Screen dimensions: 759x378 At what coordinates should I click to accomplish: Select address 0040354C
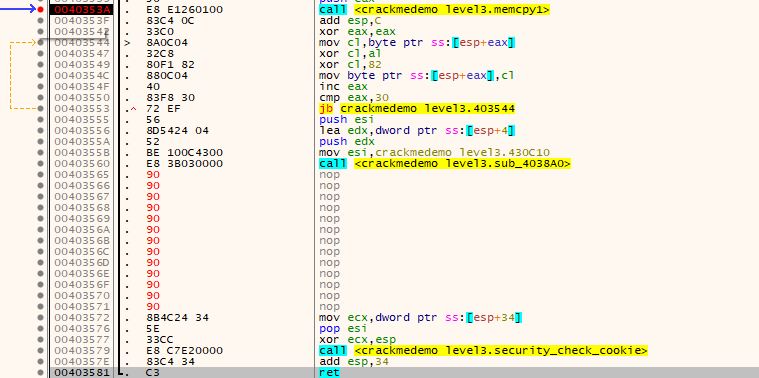pyautogui.click(x=81, y=76)
